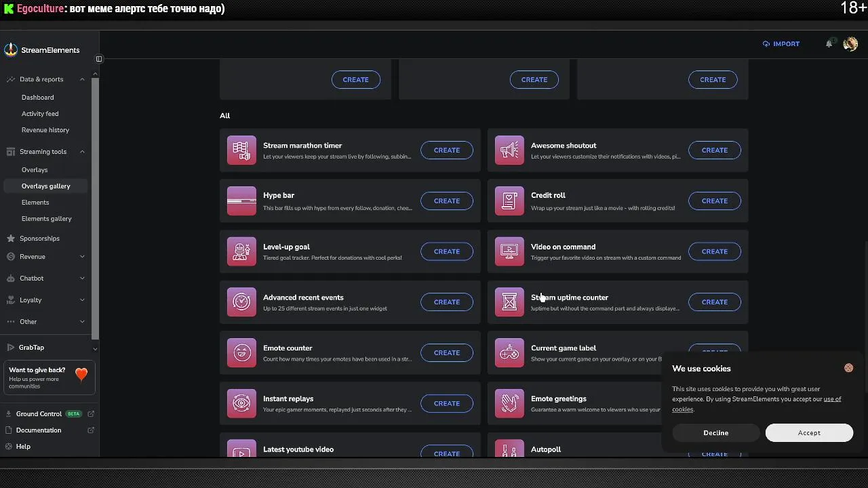Click the Stream marathon timer widget icon

pyautogui.click(x=241, y=150)
